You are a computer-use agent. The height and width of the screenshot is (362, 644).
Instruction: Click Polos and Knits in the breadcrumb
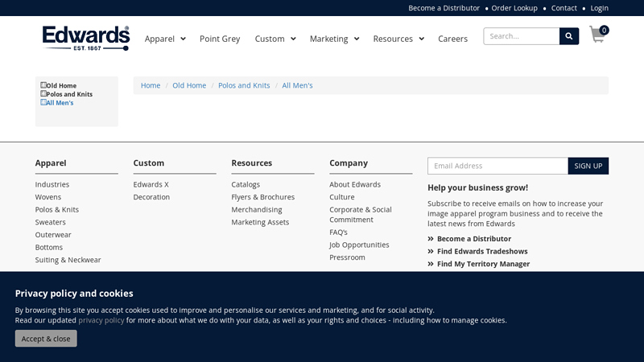(244, 85)
